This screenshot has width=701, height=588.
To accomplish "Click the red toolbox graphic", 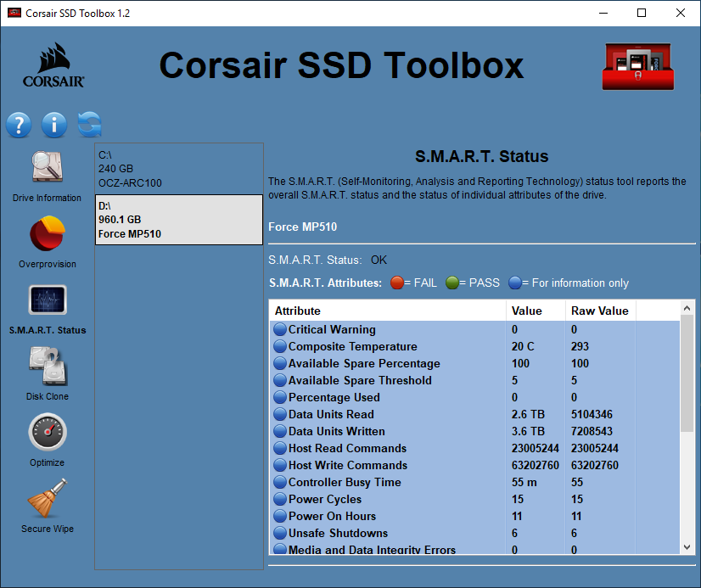I will click(637, 65).
